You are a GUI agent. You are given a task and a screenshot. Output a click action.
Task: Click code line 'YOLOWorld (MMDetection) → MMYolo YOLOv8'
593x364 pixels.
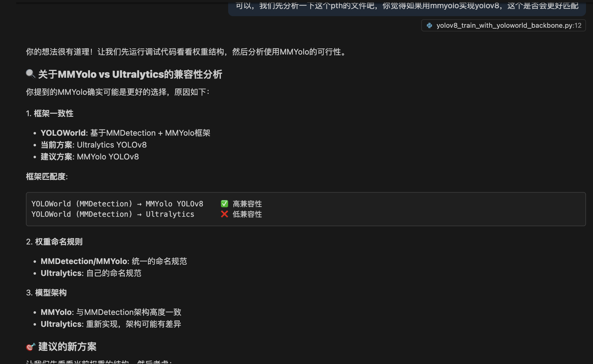click(117, 204)
